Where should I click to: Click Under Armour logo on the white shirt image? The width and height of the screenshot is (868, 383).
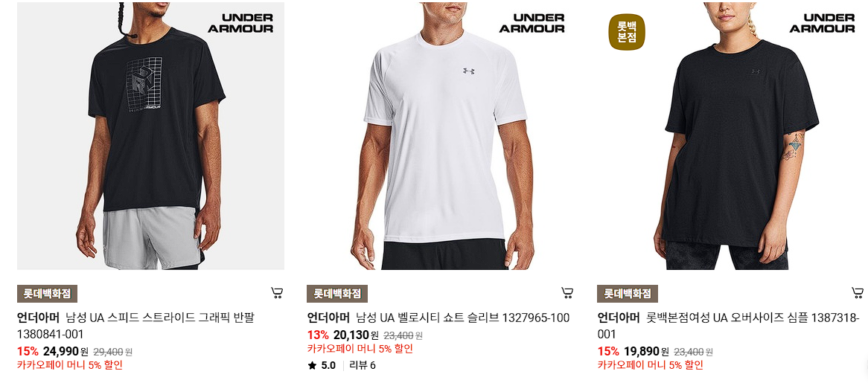(x=532, y=22)
